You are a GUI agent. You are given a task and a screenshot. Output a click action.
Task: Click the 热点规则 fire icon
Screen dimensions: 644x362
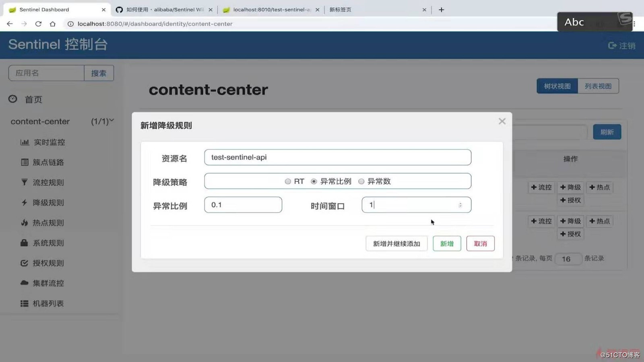click(x=25, y=222)
